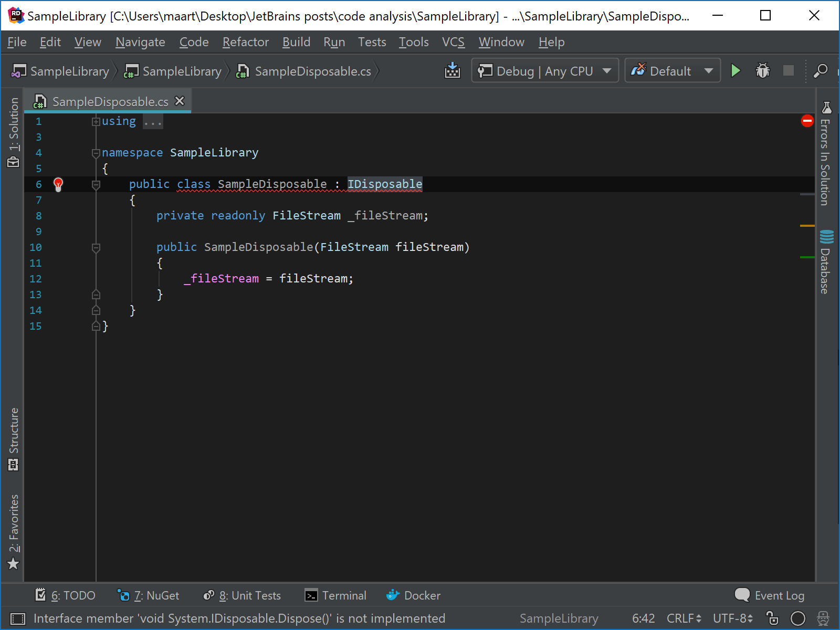The height and width of the screenshot is (630, 840).
Task: Toggle read-only lock icon in status bar
Action: 772,618
